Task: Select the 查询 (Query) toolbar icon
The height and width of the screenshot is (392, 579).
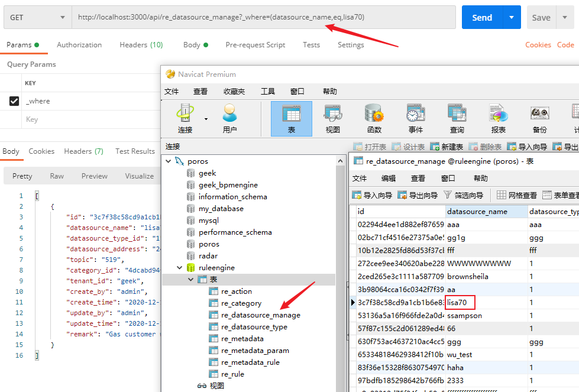Action: click(457, 117)
